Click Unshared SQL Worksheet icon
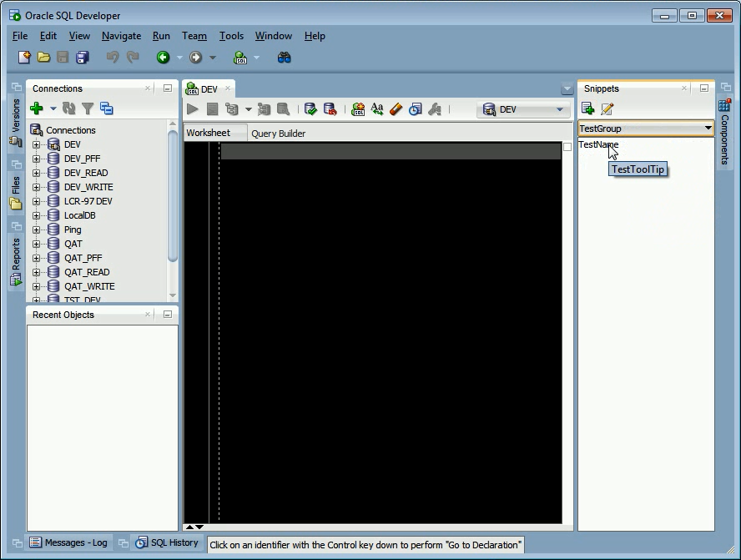The width and height of the screenshot is (741, 560). coord(358,109)
